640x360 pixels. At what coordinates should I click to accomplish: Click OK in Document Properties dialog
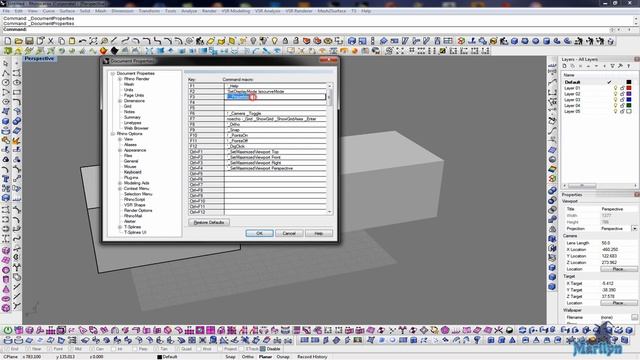point(260,233)
